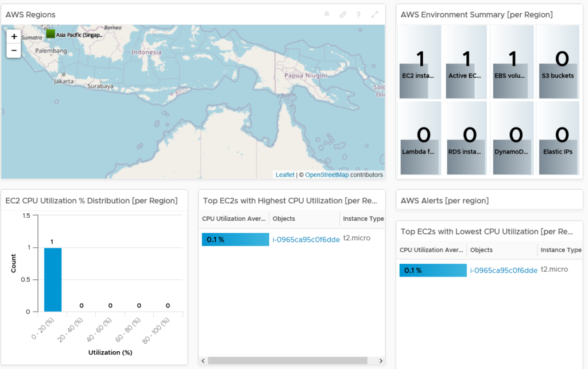Image resolution: width=588 pixels, height=369 pixels.
Task: Click the EC2 CPU Utilization Distribution widget title
Action: (x=91, y=201)
